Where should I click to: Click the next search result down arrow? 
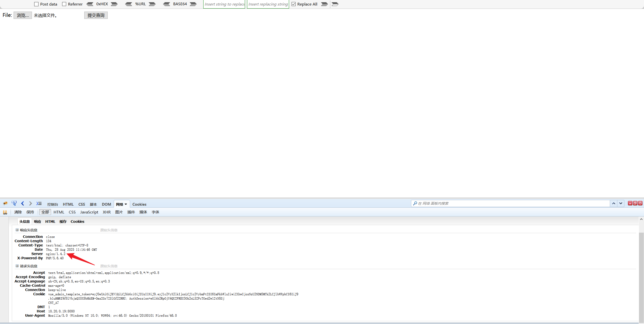[x=621, y=203]
